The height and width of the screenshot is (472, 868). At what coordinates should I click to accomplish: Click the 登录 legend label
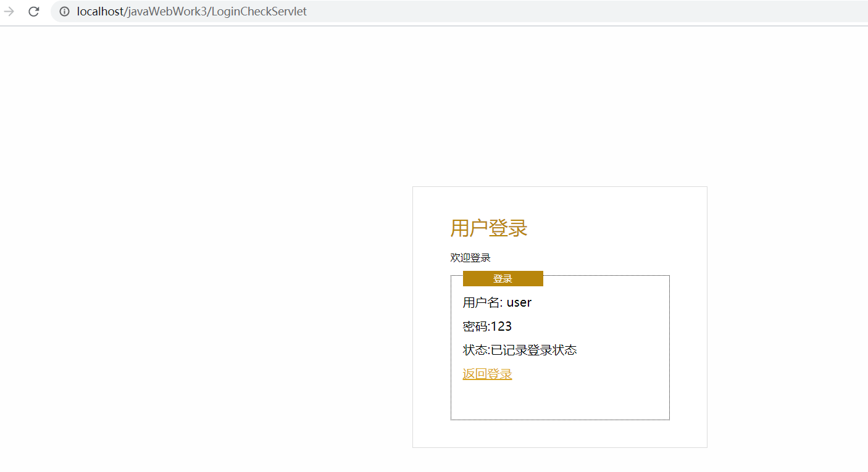(x=503, y=279)
